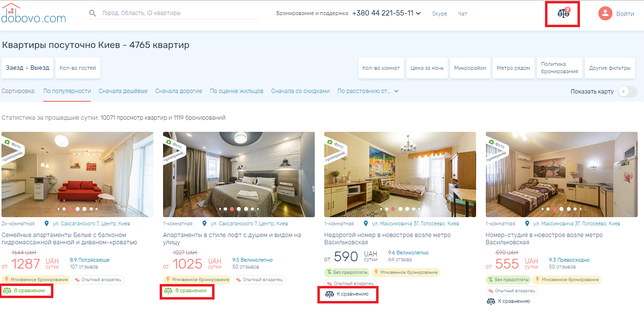Screen dimensions: 644x317
Task: Open the 'Цена за ночь' filter
Action: [427, 68]
